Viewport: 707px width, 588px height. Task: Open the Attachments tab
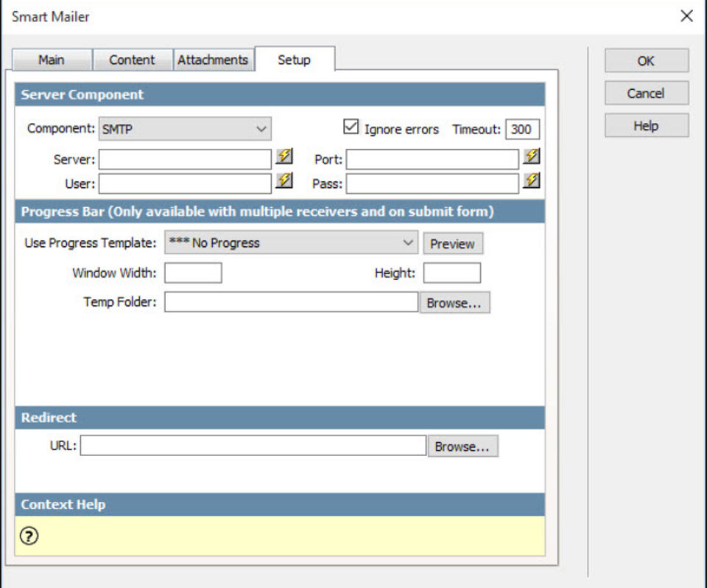[x=213, y=60]
